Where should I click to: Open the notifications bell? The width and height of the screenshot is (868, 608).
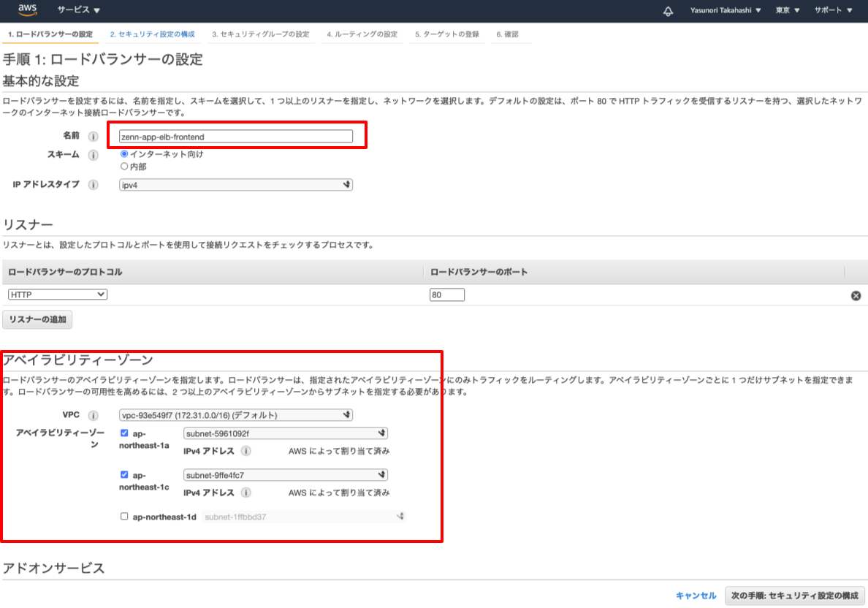(x=667, y=10)
